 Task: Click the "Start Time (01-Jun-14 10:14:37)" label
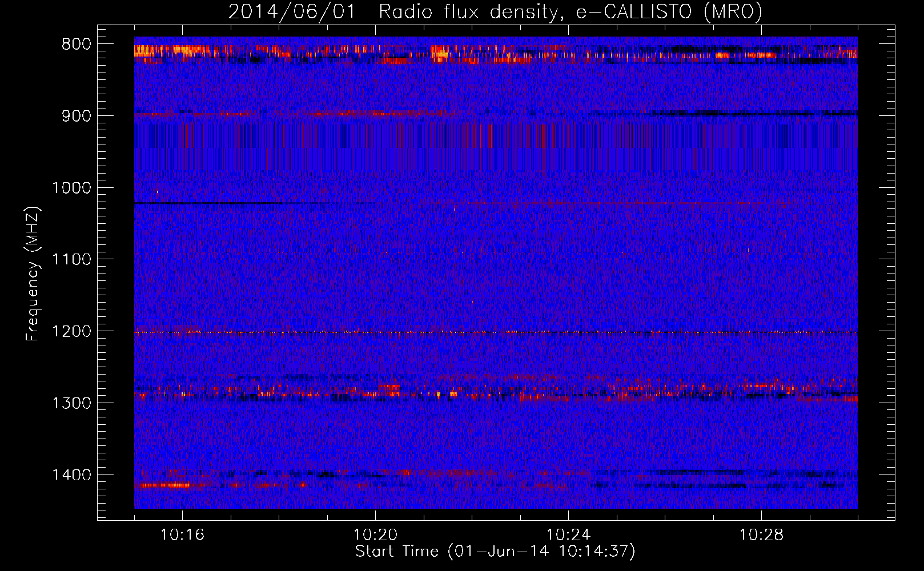[495, 552]
